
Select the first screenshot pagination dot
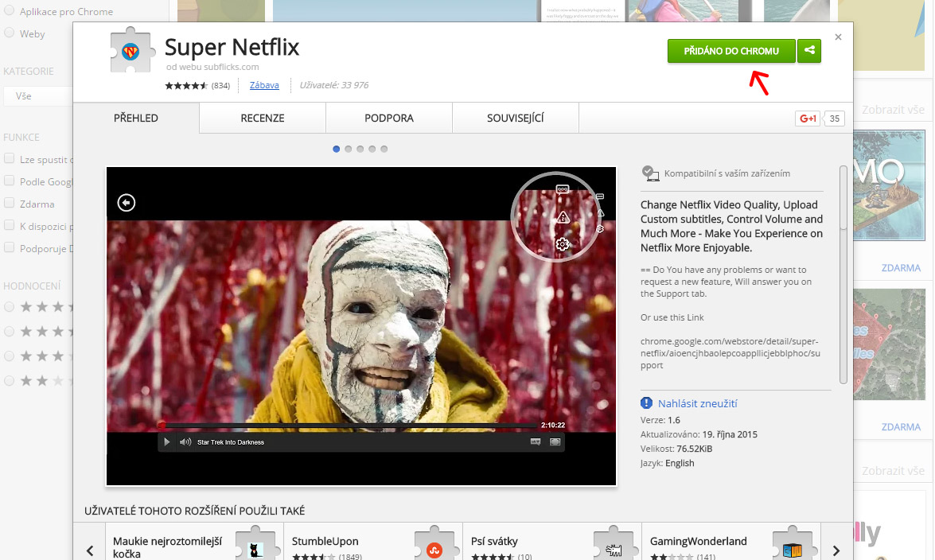(337, 149)
